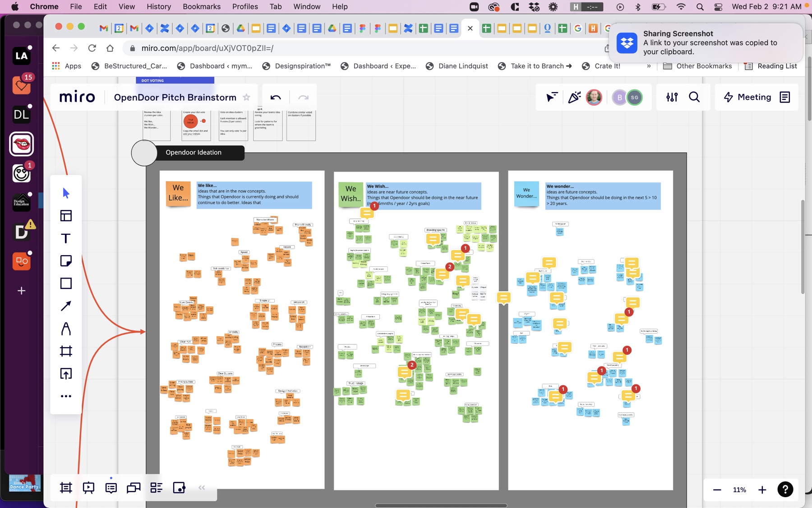Click the OpenDoor Pitch Brainstorm board title
Viewport: 812px width, 508px height.
(175, 98)
